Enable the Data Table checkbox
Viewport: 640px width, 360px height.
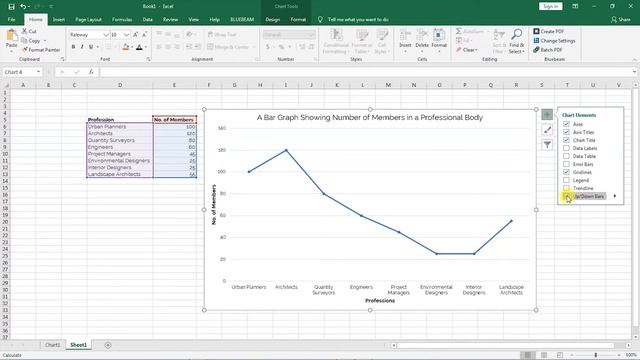point(567,156)
